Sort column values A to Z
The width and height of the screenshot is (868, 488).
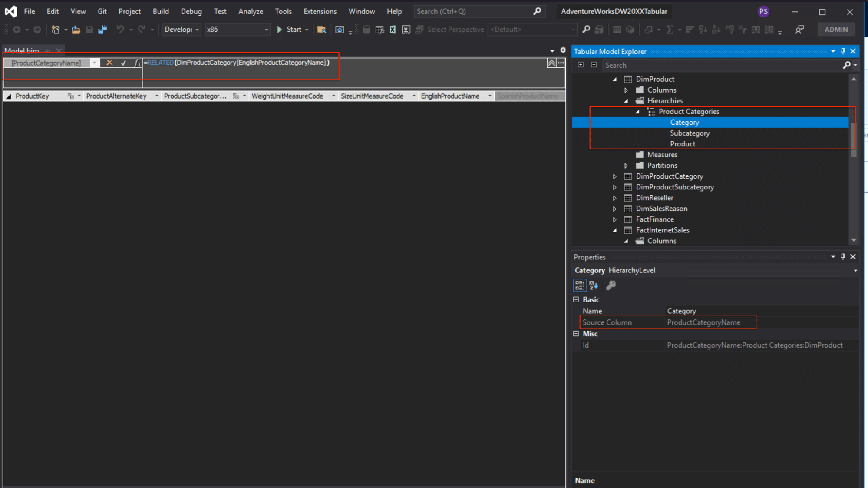click(x=703, y=30)
